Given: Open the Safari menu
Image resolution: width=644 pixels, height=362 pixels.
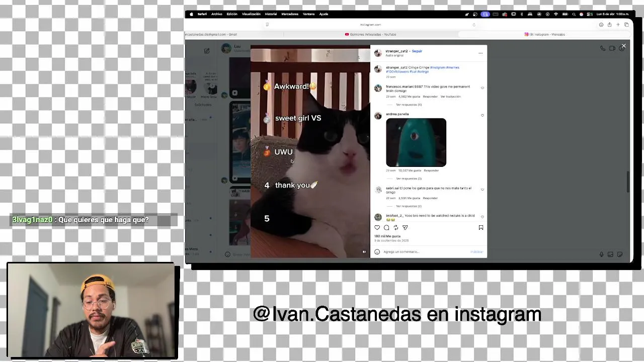Looking at the screenshot, I should click(202, 14).
